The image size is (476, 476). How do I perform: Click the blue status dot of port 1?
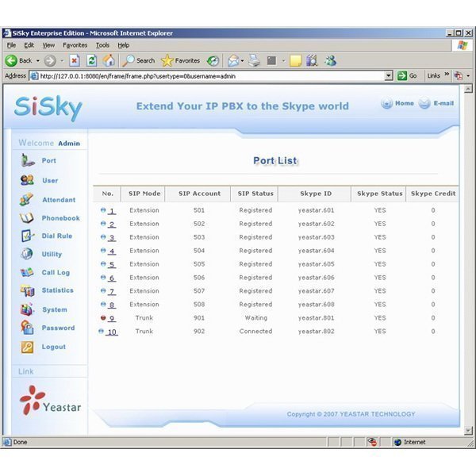(x=103, y=209)
